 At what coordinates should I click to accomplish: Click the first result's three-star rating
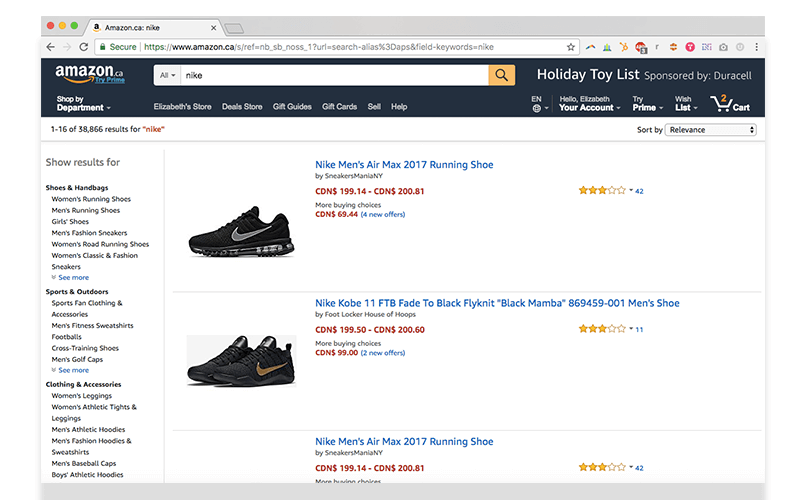[602, 190]
